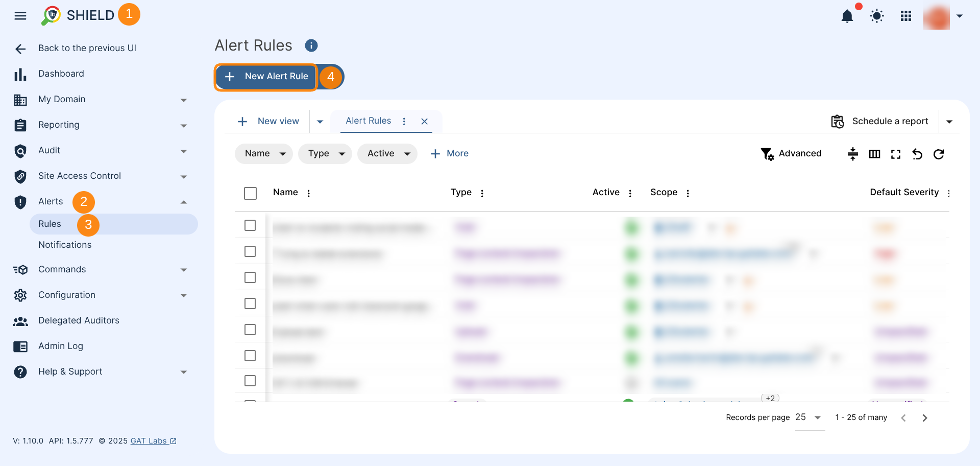Click the Site Access Control shield icon

20,176
